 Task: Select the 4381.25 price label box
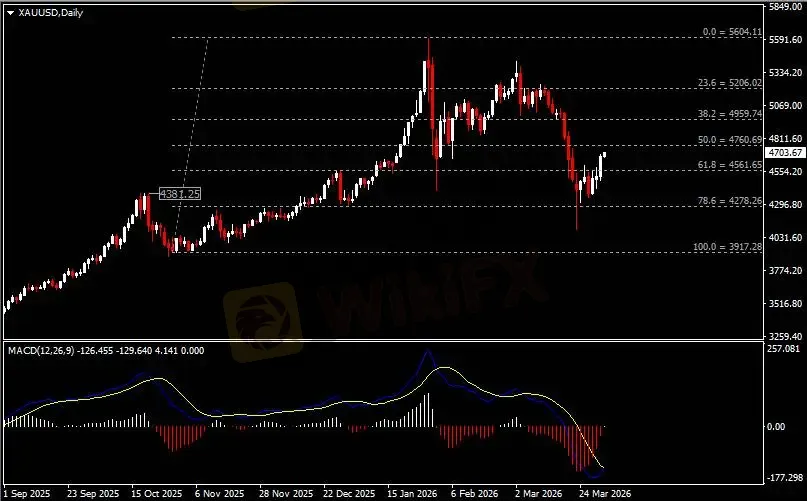[180, 194]
